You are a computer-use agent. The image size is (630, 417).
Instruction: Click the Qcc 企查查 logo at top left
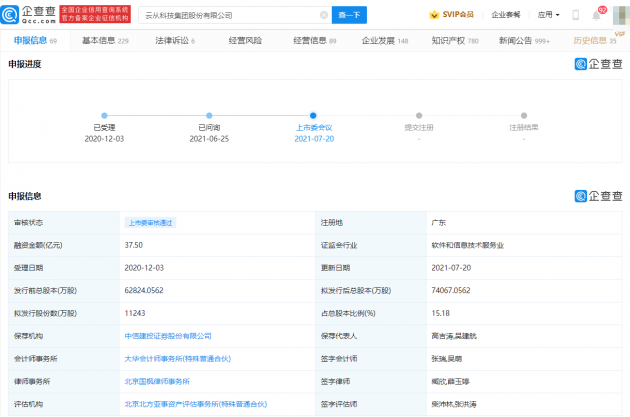(30, 15)
